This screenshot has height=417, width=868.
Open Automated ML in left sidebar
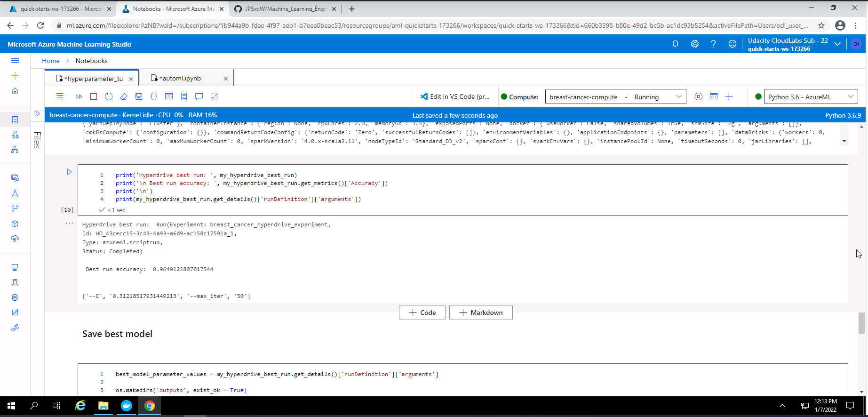15,135
